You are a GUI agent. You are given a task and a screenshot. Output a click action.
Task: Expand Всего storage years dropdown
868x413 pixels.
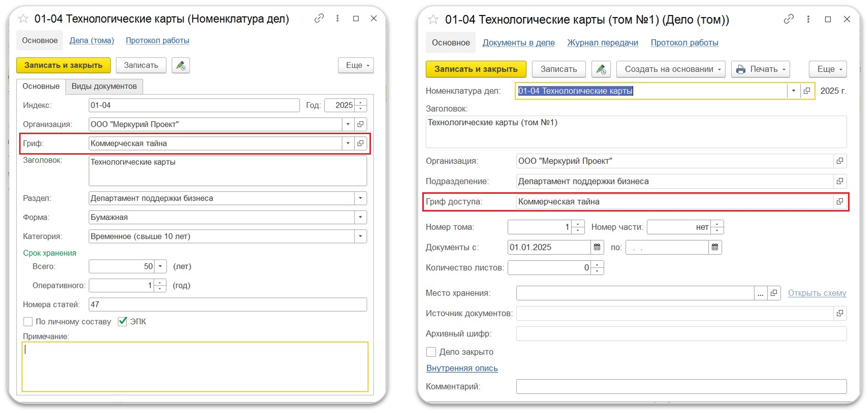tap(160, 266)
